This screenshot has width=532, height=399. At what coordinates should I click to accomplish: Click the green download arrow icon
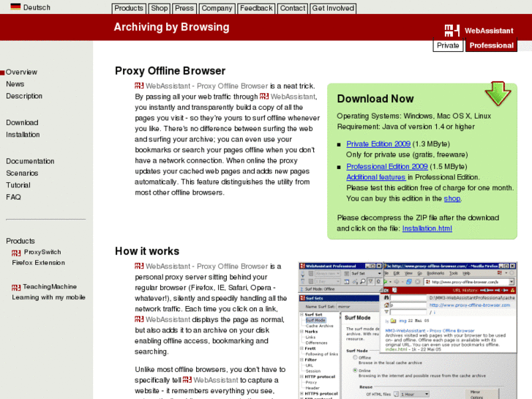[498, 94]
